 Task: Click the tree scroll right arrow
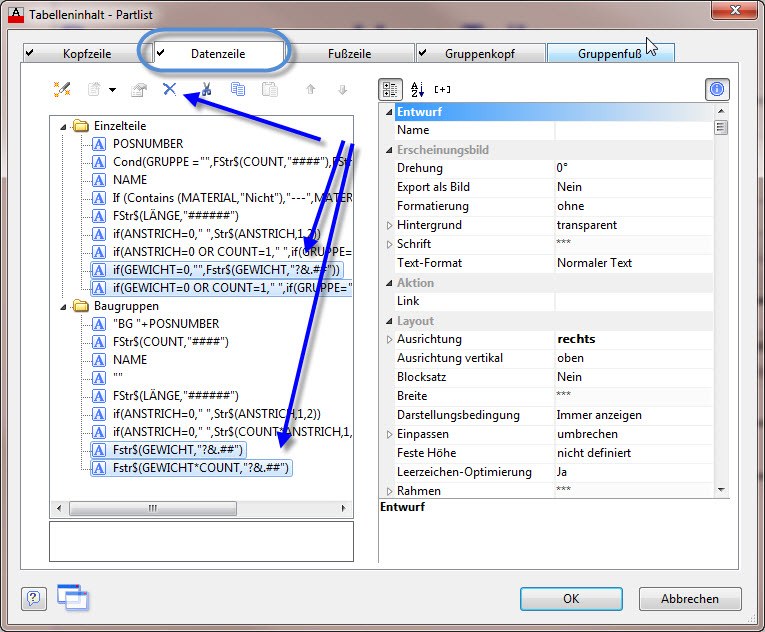pos(343,509)
